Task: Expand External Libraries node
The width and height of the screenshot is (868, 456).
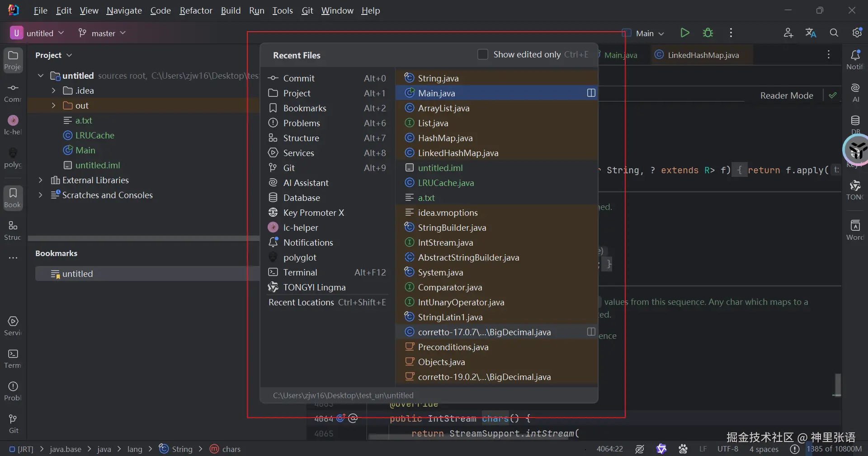Action: coord(41,180)
